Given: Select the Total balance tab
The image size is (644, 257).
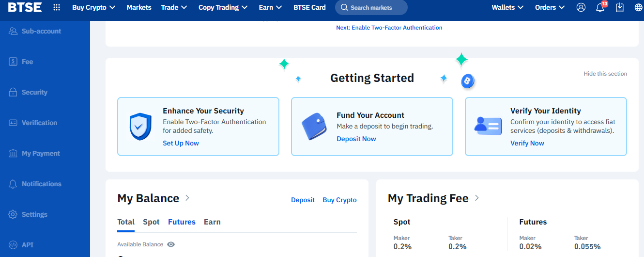Looking at the screenshot, I should click(x=126, y=222).
